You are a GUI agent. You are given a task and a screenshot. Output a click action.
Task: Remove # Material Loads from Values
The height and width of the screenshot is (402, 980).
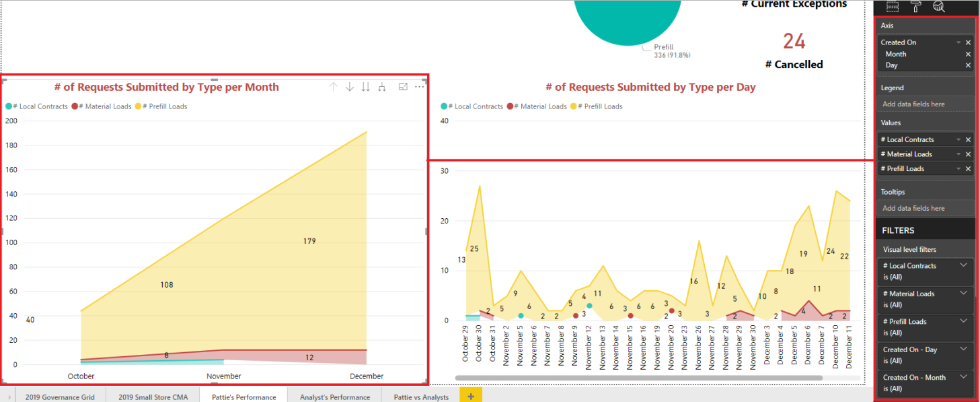(x=968, y=154)
